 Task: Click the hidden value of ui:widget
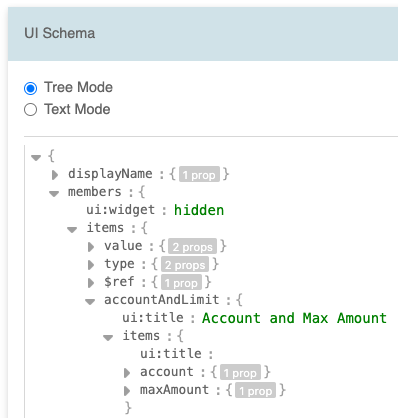pos(199,210)
